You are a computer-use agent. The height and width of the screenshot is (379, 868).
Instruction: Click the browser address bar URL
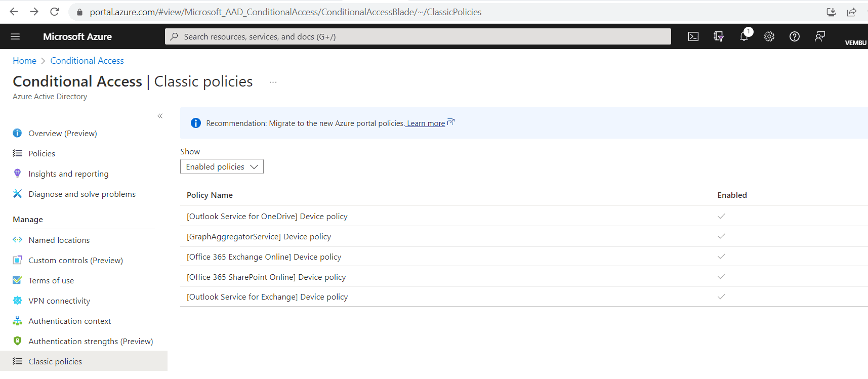tap(285, 12)
